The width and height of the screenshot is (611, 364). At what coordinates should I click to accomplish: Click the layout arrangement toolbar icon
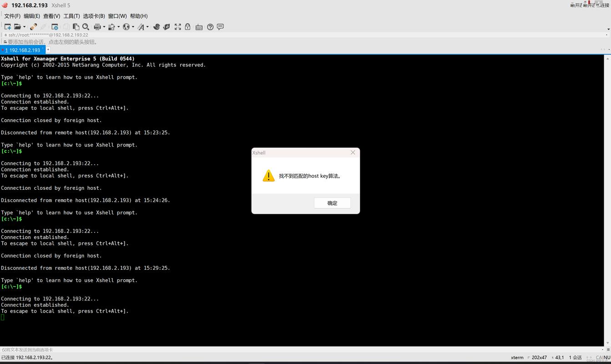[x=111, y=27]
